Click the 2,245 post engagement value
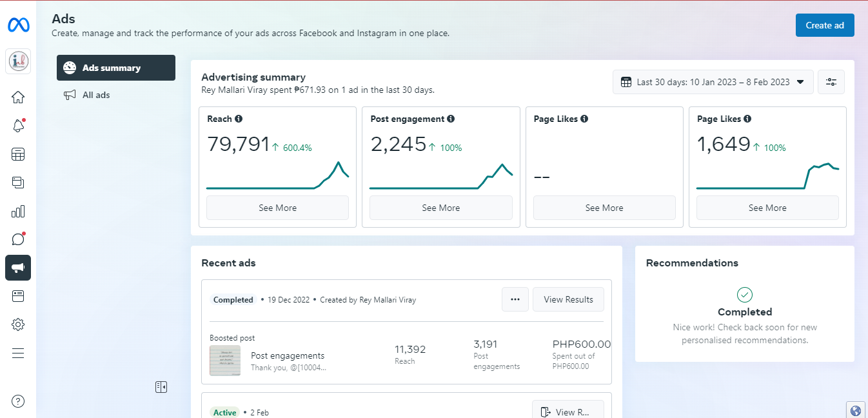Screen dimensions: 868x418 399,144
